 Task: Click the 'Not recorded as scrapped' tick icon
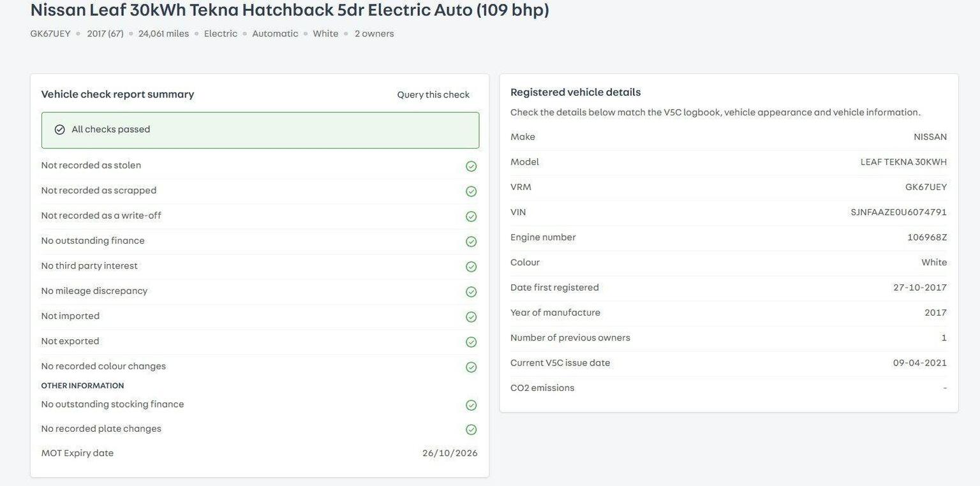tap(471, 191)
